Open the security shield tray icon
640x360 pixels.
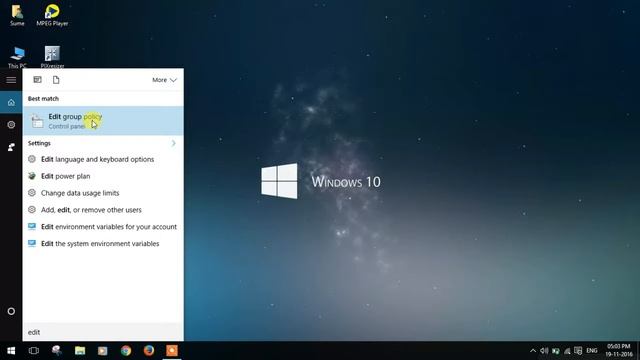pos(556,351)
